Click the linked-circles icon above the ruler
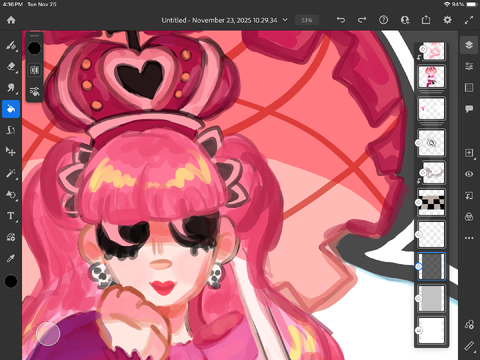The width and height of the screenshot is (480, 360). click(469, 324)
